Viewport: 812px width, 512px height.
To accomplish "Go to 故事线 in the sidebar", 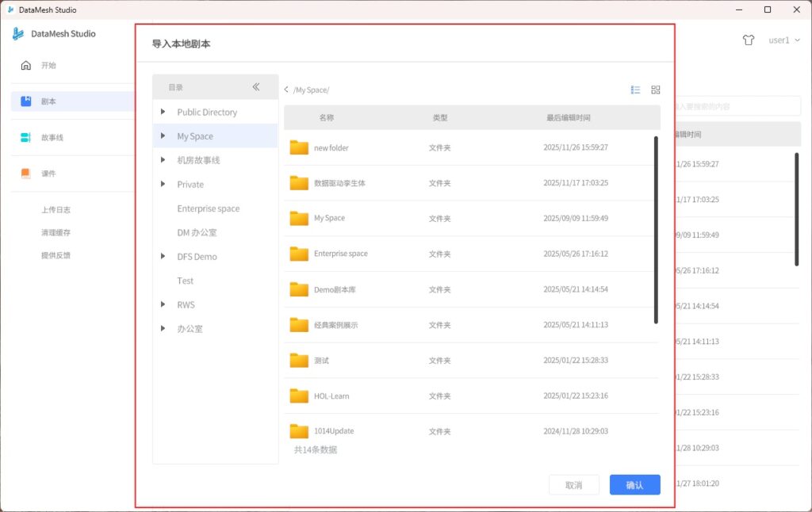I will (52, 138).
